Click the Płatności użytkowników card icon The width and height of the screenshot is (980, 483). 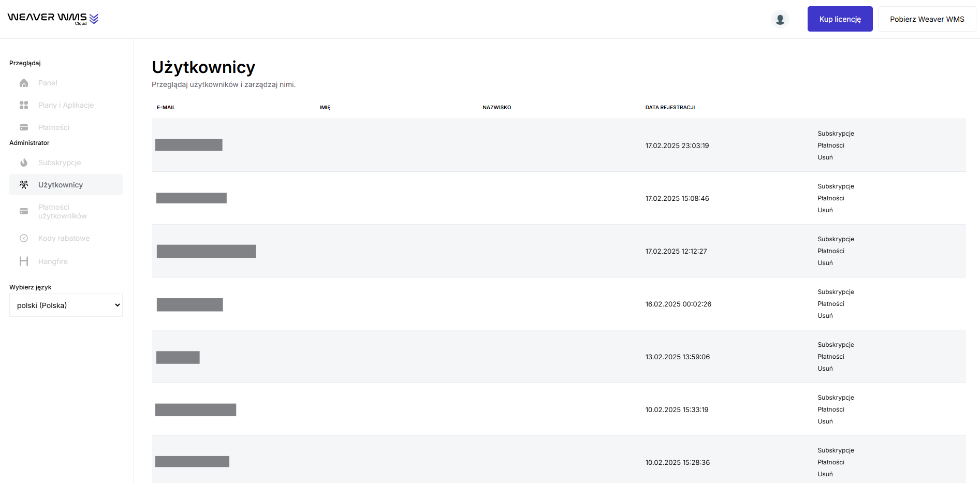tap(24, 211)
